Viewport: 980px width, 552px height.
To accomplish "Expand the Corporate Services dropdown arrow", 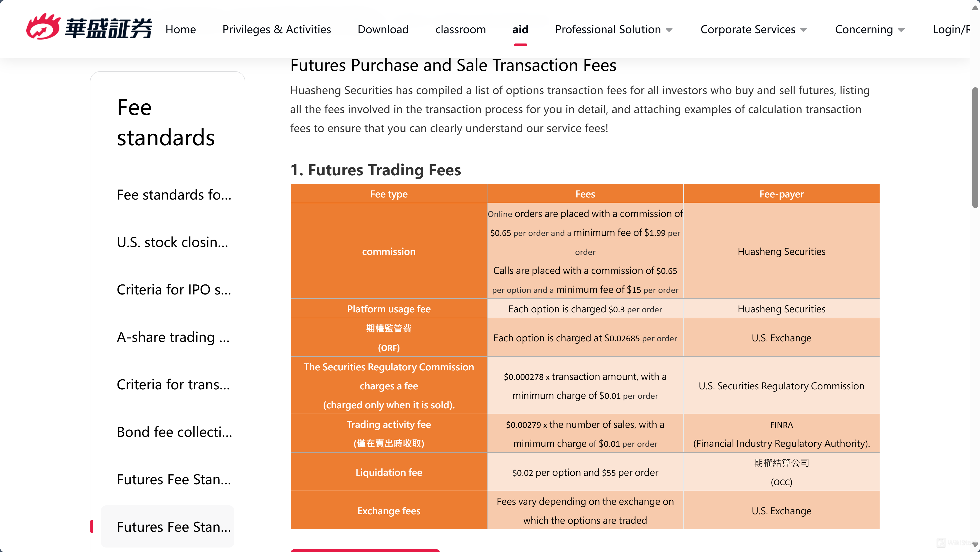I will click(803, 30).
